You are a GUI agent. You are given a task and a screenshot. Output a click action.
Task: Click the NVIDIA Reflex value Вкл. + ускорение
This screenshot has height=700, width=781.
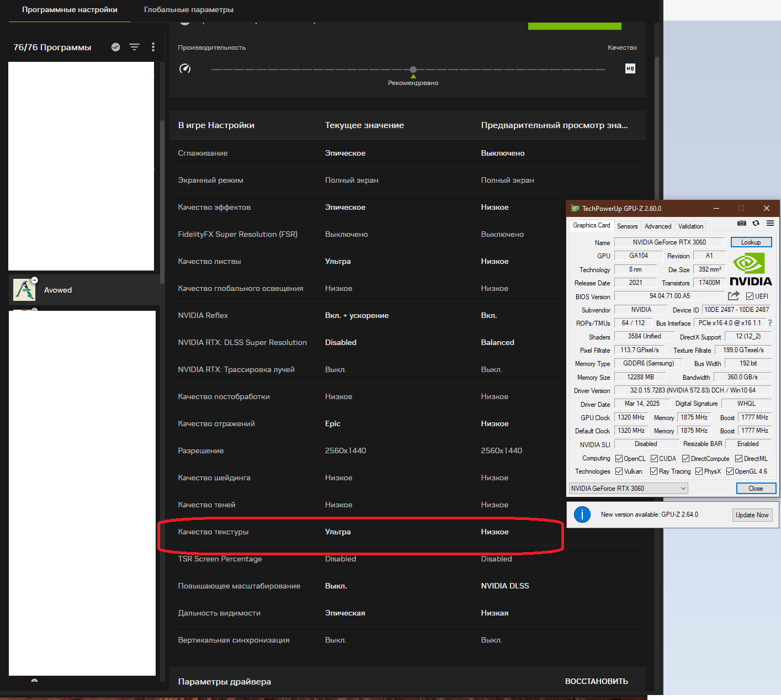[x=357, y=315]
